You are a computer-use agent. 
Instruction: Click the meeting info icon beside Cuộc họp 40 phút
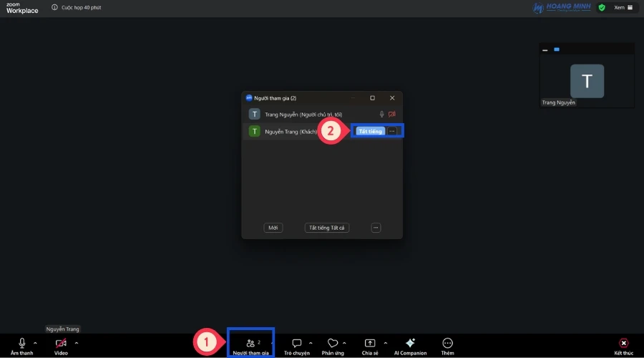(x=55, y=7)
